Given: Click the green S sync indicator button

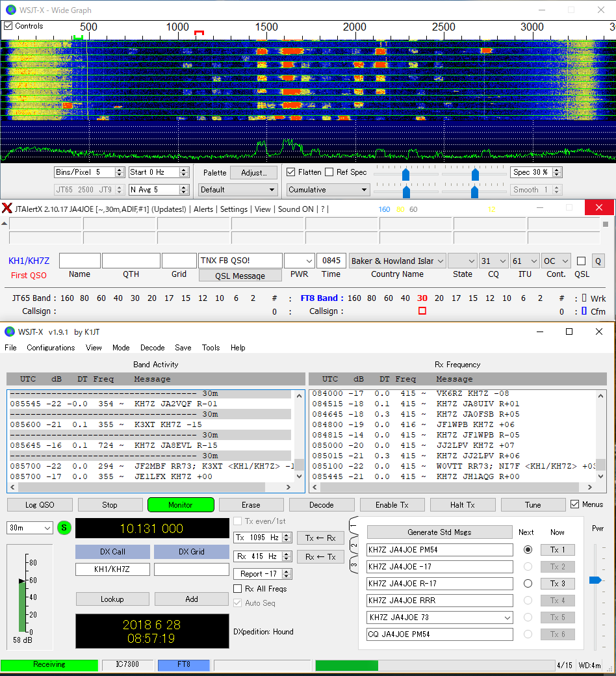Looking at the screenshot, I should click(x=64, y=528).
